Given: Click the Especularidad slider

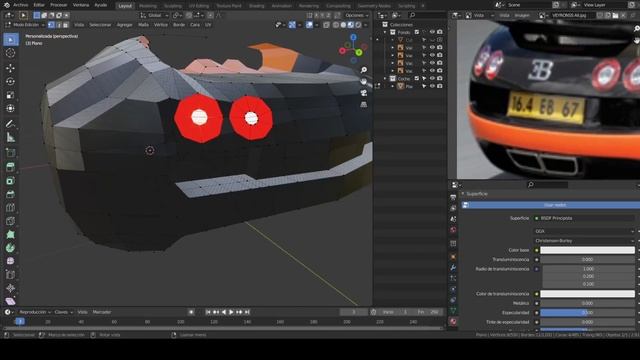Looking at the screenshot, I should point(587,313).
